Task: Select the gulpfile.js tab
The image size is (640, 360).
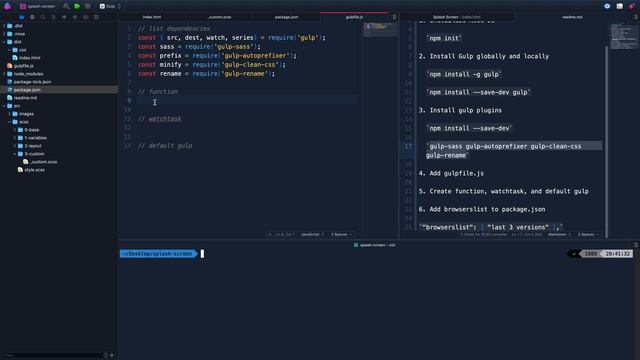Action: 354,17
